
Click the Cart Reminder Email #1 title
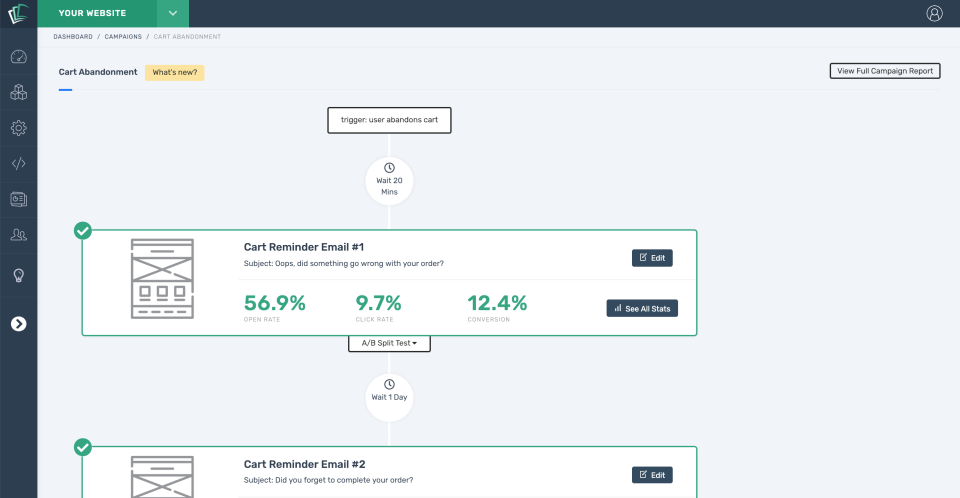(304, 247)
